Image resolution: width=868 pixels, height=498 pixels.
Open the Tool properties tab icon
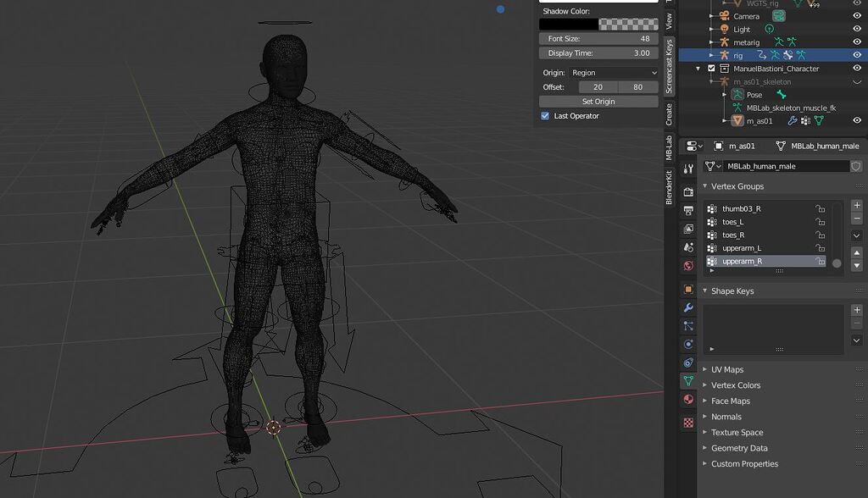pyautogui.click(x=688, y=169)
